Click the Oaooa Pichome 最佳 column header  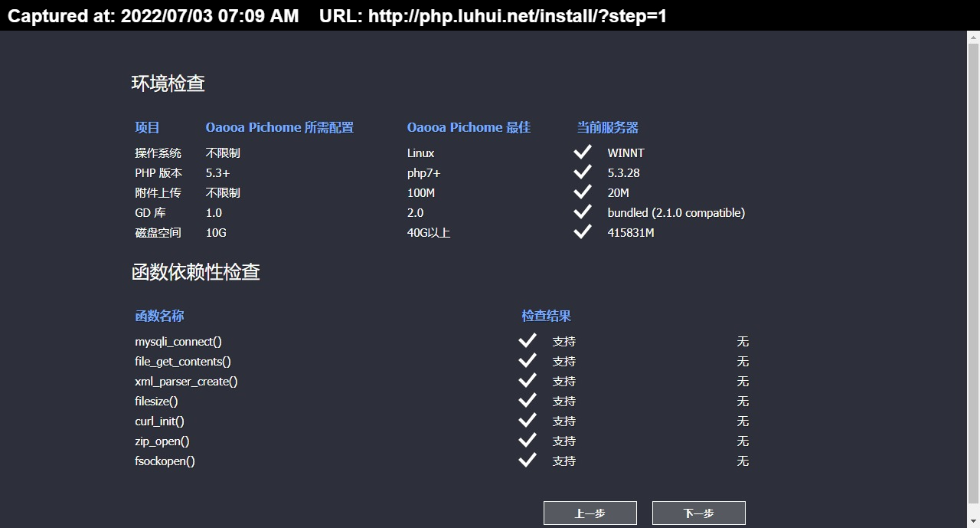click(x=469, y=127)
